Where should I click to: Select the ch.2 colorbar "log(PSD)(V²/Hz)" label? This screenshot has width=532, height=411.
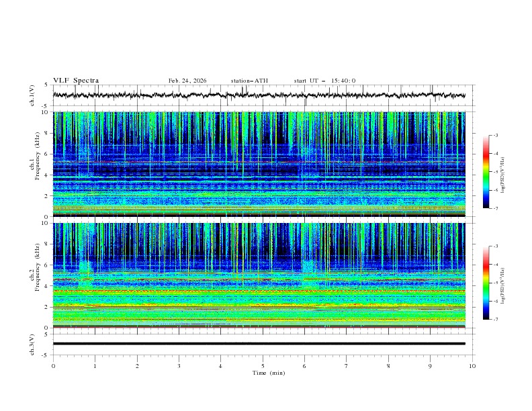click(x=503, y=286)
